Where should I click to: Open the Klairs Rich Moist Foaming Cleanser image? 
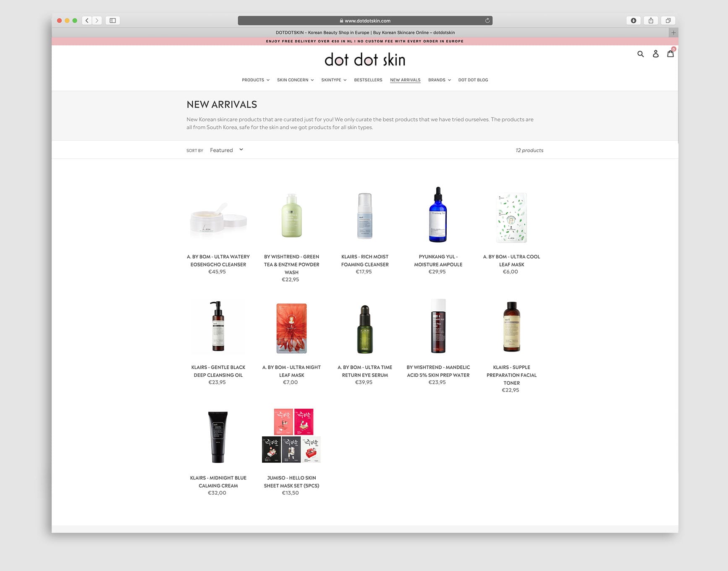tap(365, 216)
